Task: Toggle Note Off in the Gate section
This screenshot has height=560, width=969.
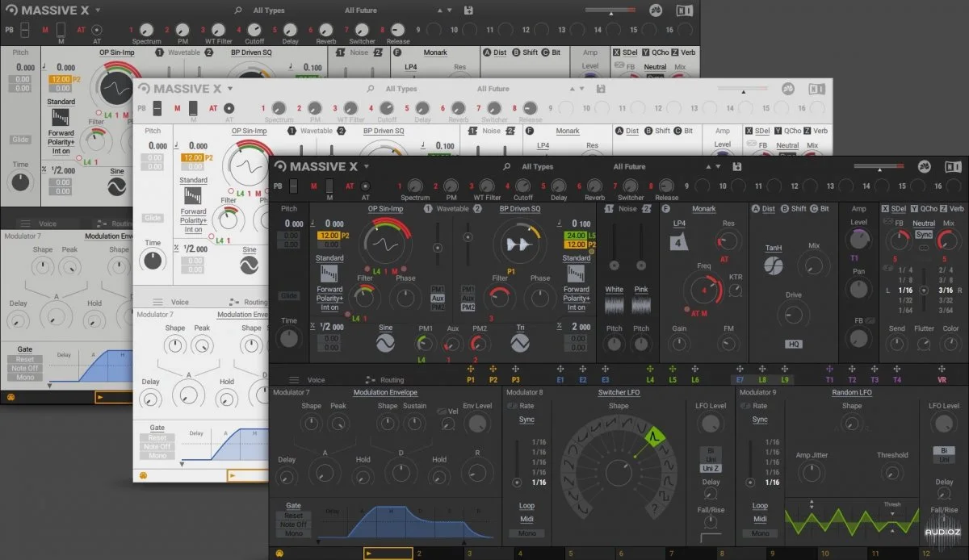Action: [x=293, y=524]
